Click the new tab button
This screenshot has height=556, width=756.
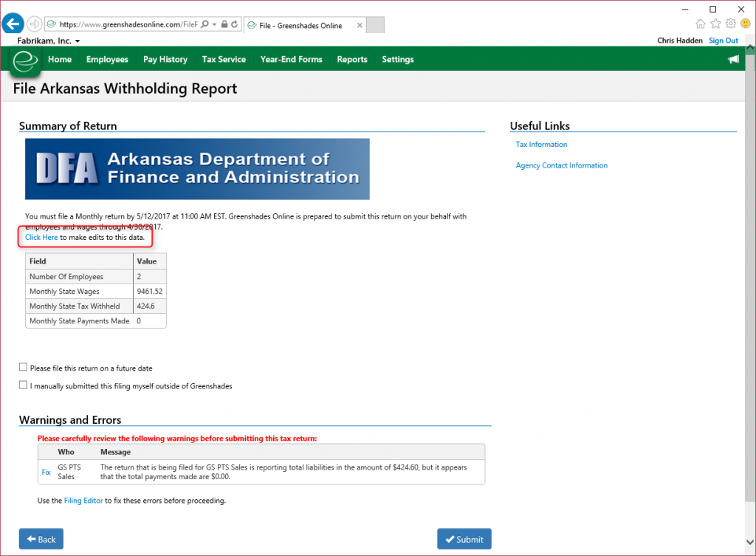point(375,25)
